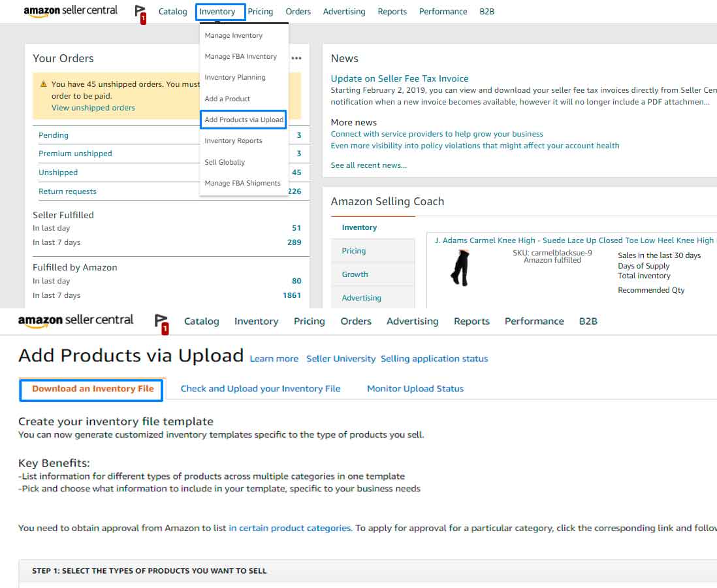Click Pricing in the lower navigation bar
This screenshot has height=588, width=717.
point(309,321)
